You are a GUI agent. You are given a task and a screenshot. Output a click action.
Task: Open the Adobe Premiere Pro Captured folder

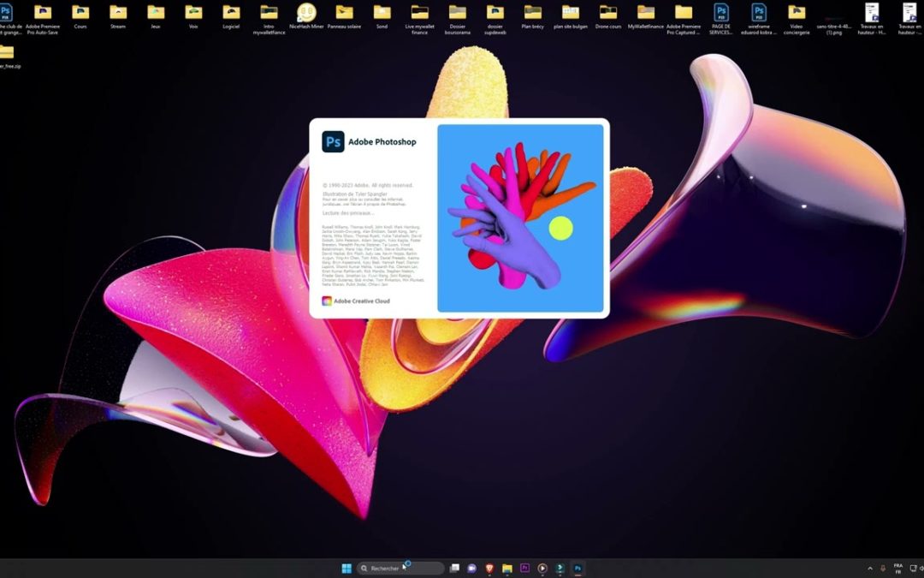tap(684, 18)
